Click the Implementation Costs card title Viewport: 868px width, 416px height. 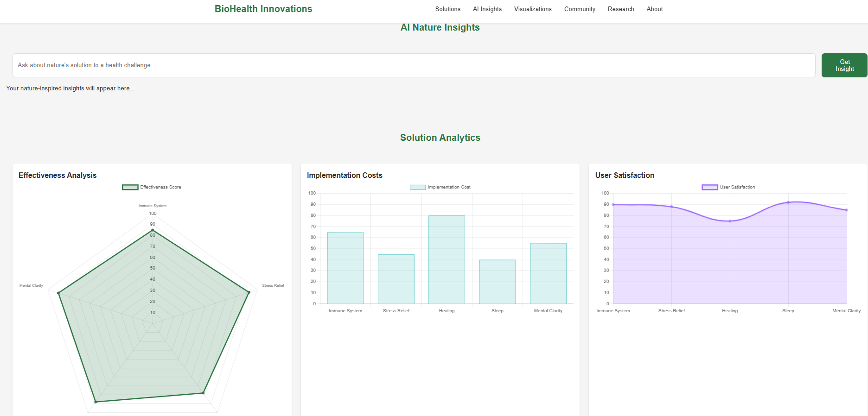[x=345, y=175]
